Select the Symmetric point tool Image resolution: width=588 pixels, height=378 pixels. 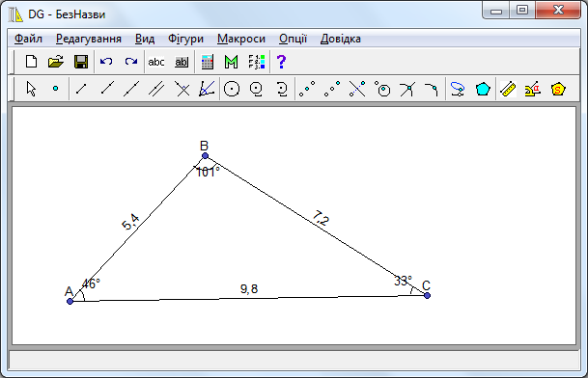point(332,89)
